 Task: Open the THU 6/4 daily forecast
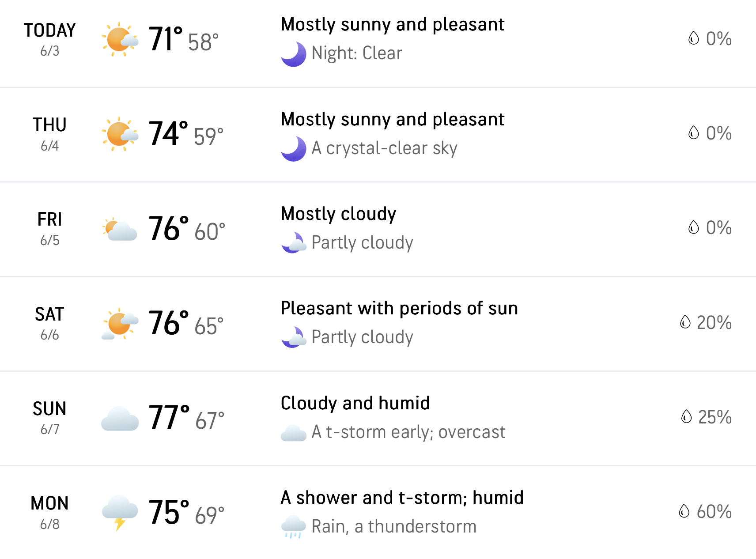tap(378, 135)
